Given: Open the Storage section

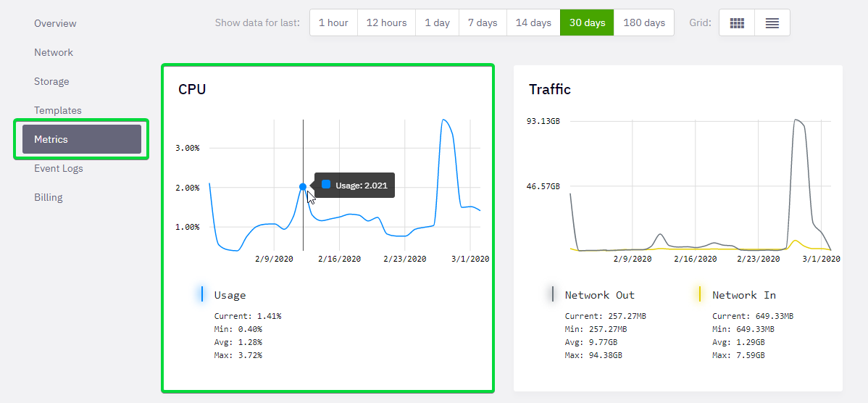Looking at the screenshot, I should coord(51,81).
